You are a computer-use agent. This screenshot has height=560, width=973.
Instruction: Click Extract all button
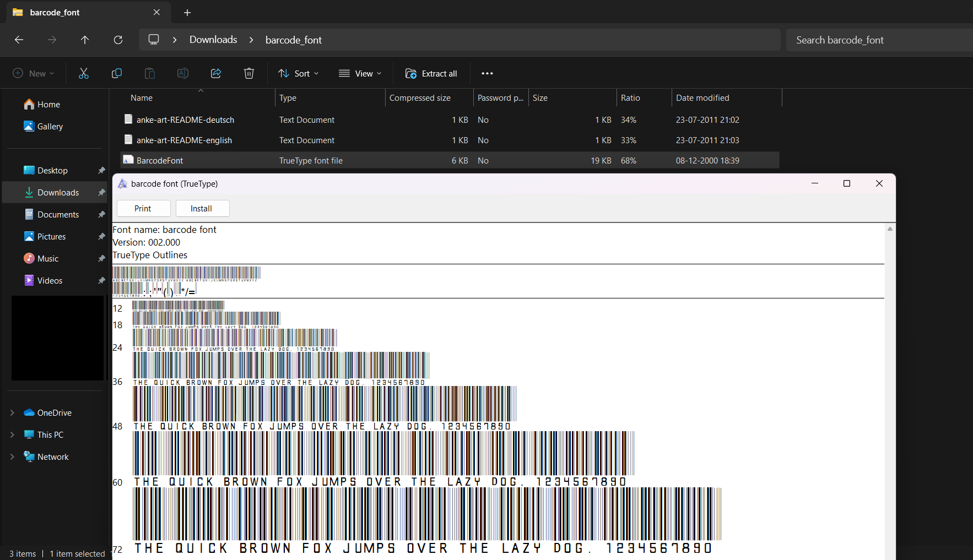[431, 73]
